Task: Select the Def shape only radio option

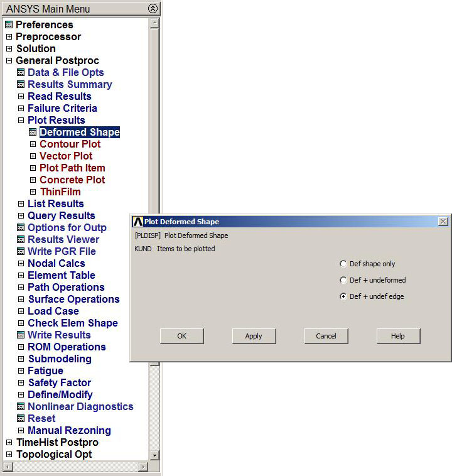Action: 343,264
